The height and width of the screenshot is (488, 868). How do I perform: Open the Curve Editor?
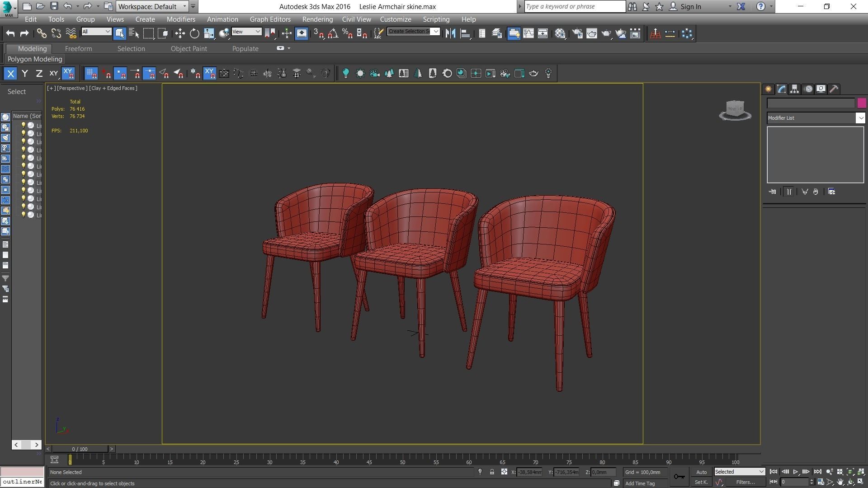[x=528, y=33]
